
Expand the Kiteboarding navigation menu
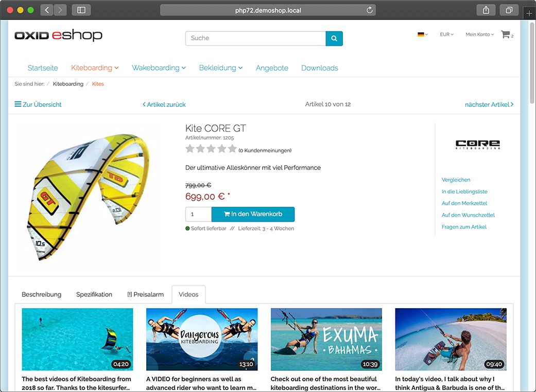click(95, 68)
